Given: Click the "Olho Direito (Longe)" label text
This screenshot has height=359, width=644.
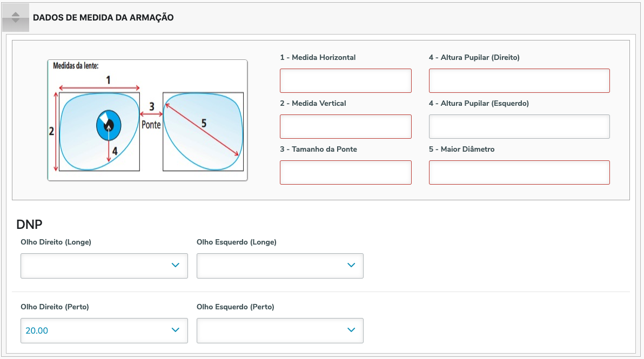Looking at the screenshot, I should coord(56,242).
